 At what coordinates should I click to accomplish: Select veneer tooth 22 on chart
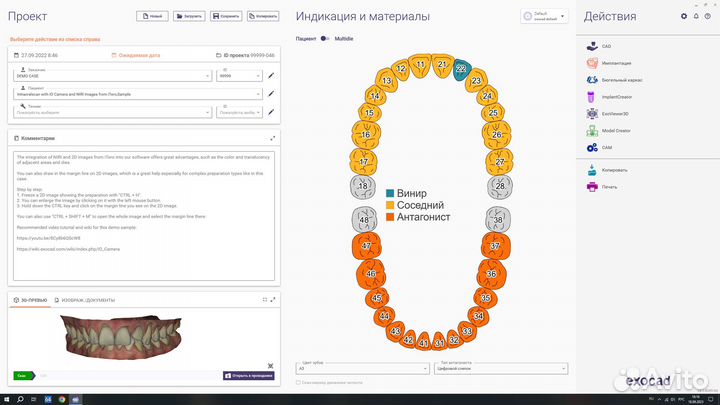tap(461, 69)
